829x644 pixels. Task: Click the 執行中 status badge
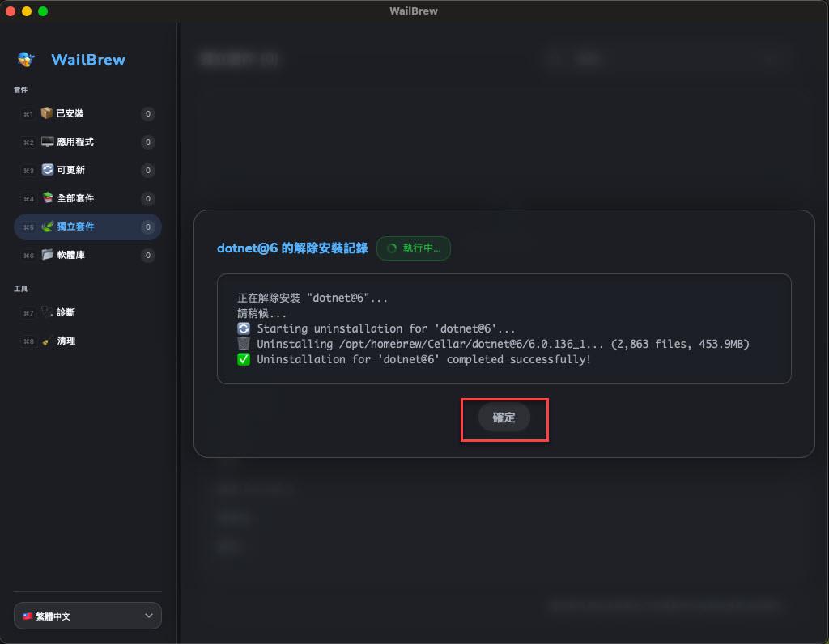(414, 248)
